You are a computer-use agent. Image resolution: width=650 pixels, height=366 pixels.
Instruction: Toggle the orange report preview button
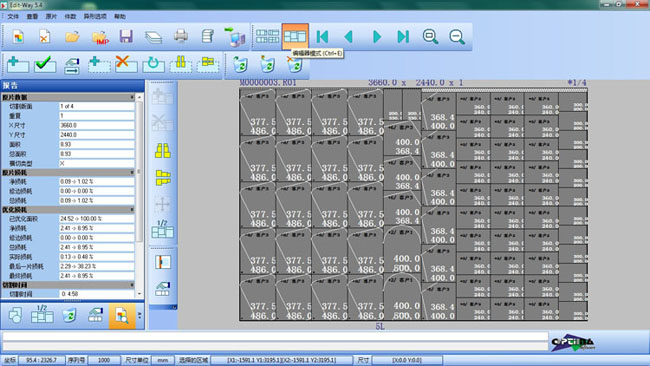[122, 316]
